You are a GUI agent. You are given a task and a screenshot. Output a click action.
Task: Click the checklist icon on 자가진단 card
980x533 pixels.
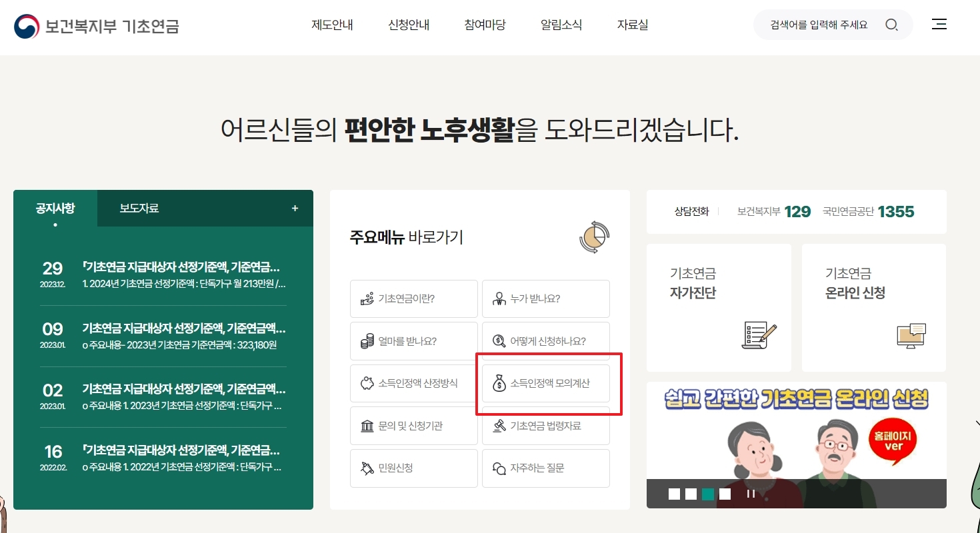tap(759, 335)
